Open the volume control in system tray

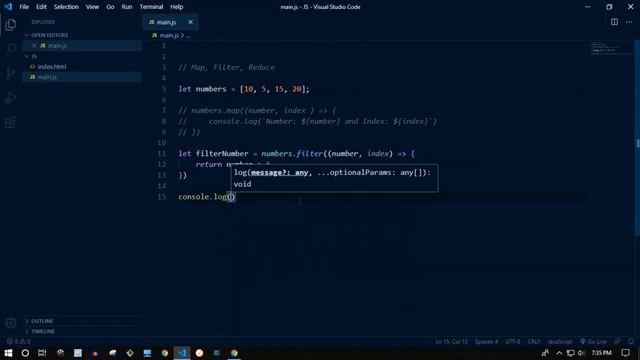pyautogui.click(x=581, y=353)
